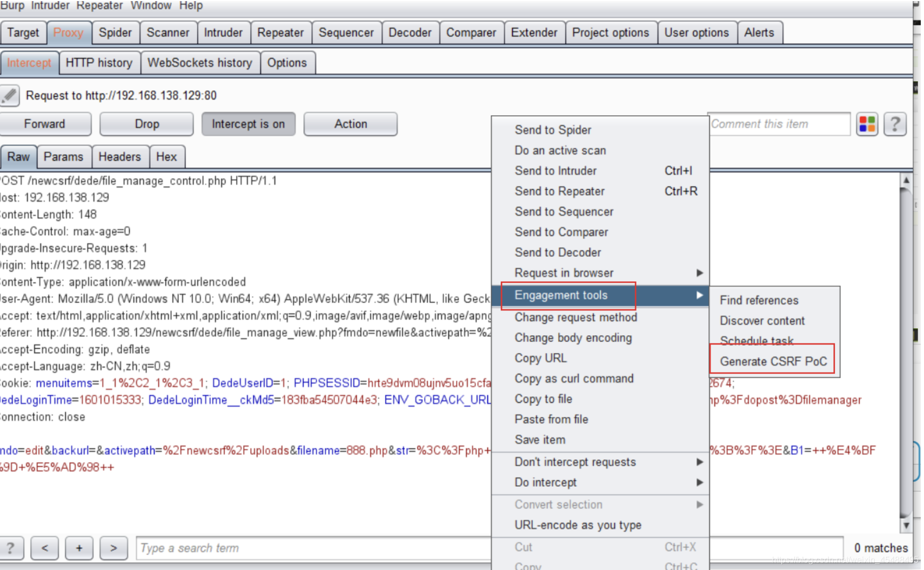The image size is (924, 570).
Task: Choose Send to Intruder
Action: coord(600,171)
